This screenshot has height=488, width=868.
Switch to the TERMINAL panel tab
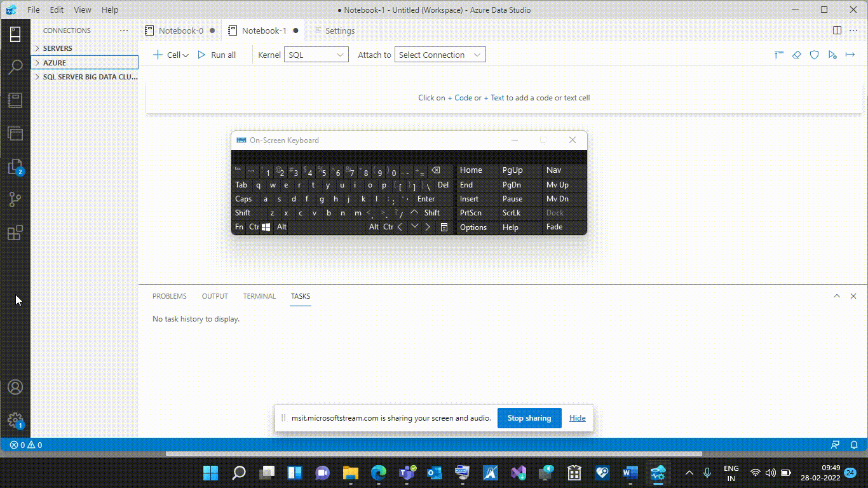click(x=259, y=296)
